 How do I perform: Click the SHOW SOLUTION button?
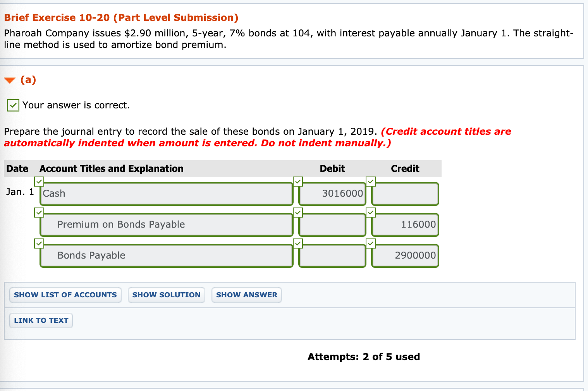(x=167, y=295)
